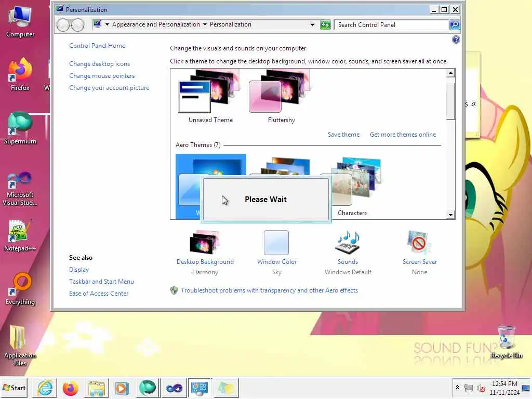Select the Sticky Notes taskbar button
The width and height of the screenshot is (532, 399).
(227, 388)
